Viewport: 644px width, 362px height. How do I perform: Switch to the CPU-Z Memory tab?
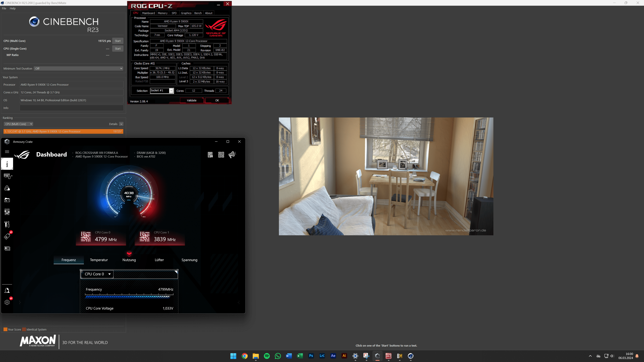tap(163, 13)
